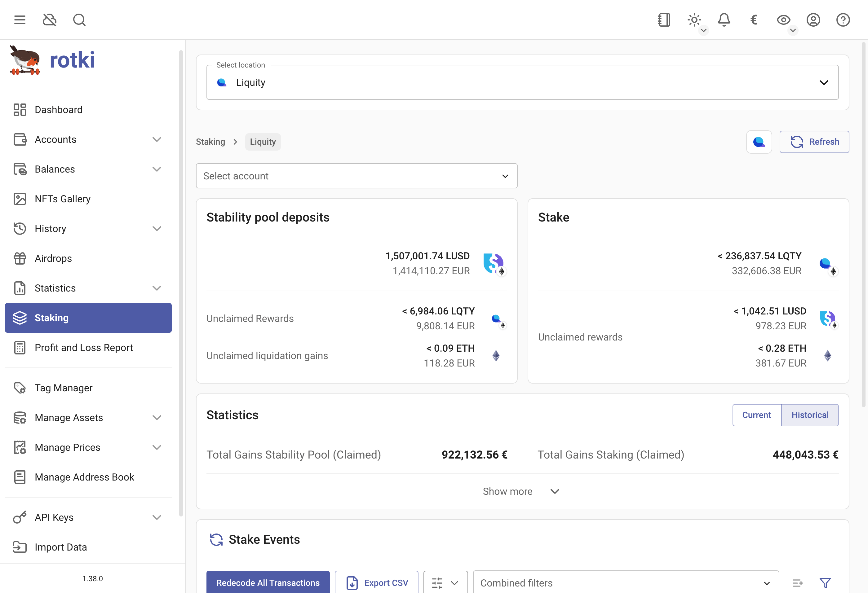Screen dimensions: 868x593
Task: Open the hamburger navigation menu
Action: (20, 20)
